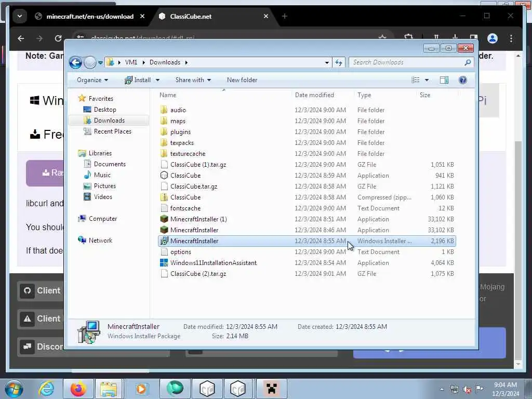Open the Organize menu

point(92,80)
